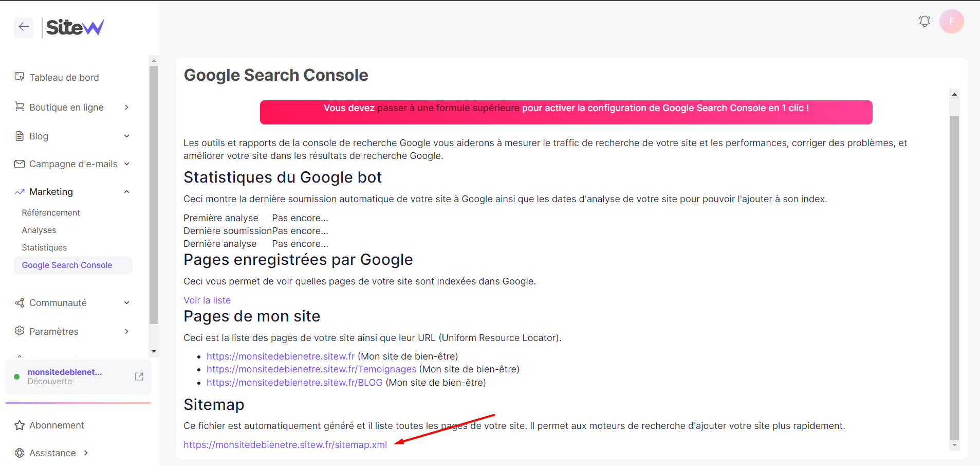Click 'Dernière analyse' row label

[x=220, y=244]
